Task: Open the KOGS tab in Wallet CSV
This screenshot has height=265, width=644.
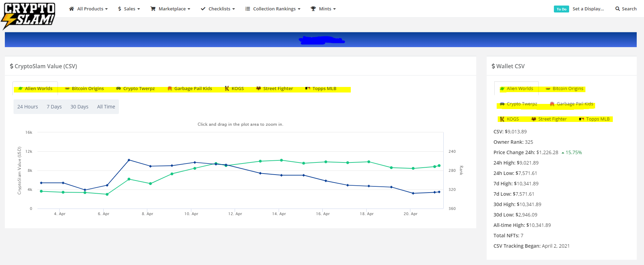Action: pos(509,119)
